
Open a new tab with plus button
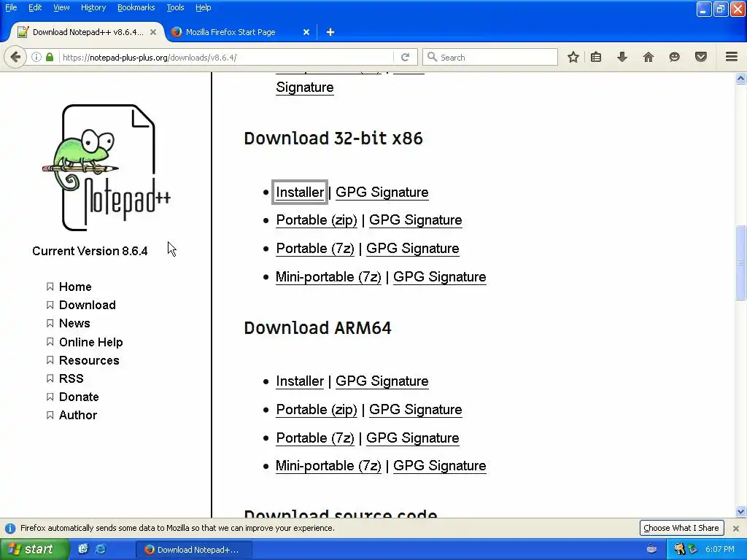[330, 32]
